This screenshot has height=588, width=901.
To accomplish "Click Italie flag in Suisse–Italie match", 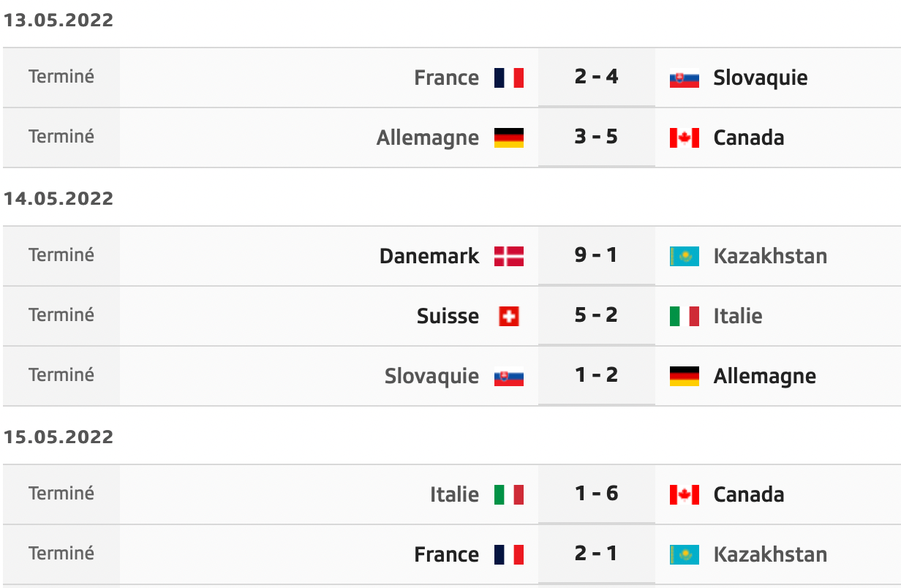I will 685,316.
